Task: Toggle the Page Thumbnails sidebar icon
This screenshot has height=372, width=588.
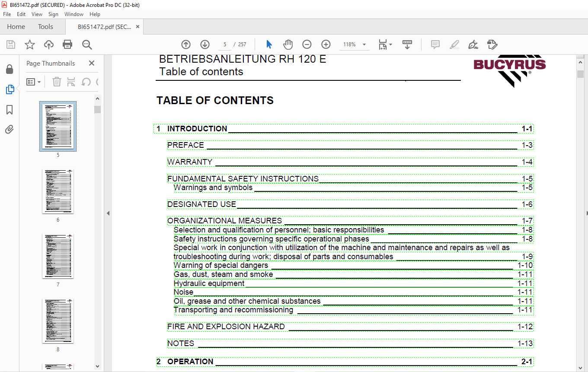Action: [10, 89]
